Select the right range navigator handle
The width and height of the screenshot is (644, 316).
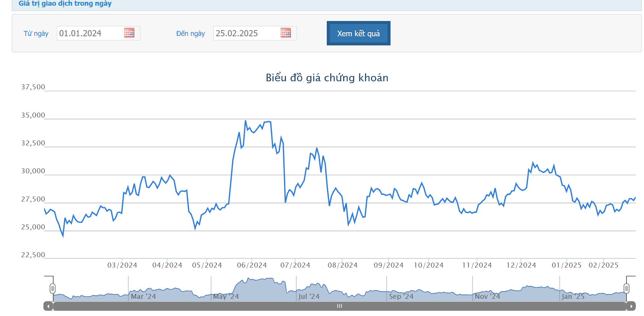(626, 288)
